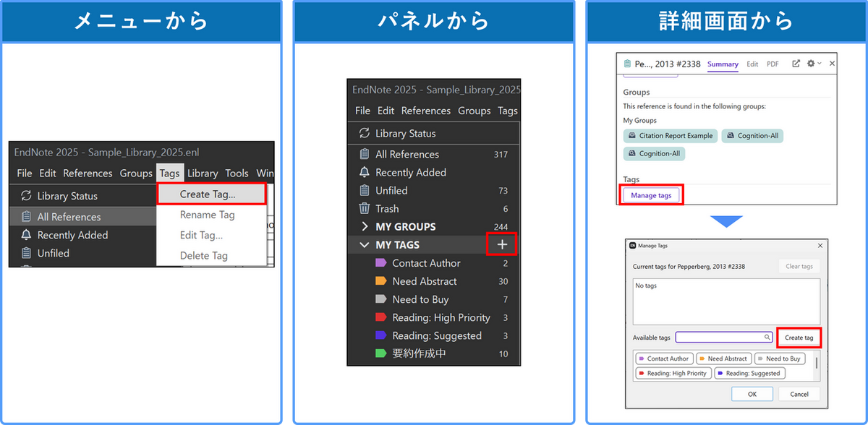Click the red Reading: High Priority tag in sidebar
868x425 pixels.
pyautogui.click(x=441, y=318)
